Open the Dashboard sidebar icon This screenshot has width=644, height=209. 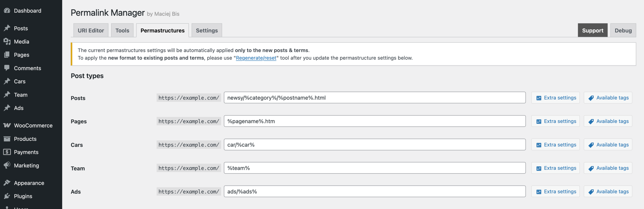[7, 11]
